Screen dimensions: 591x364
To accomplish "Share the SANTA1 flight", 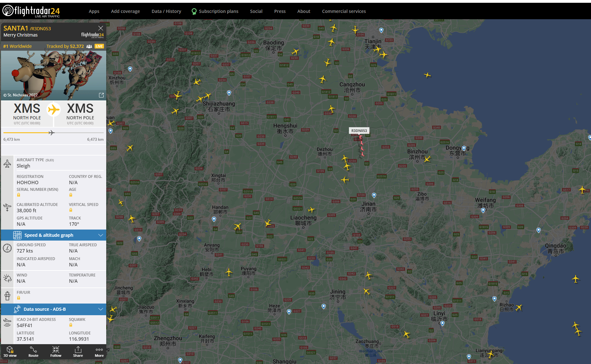I will coord(78,352).
